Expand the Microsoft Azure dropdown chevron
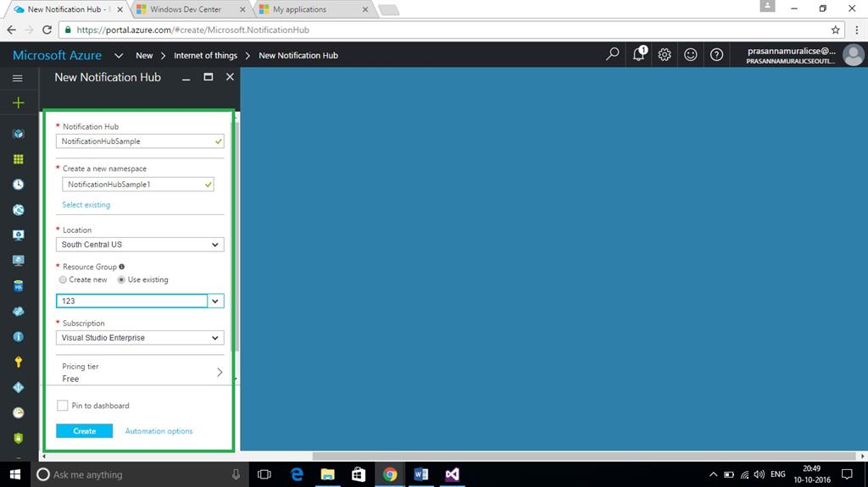 (x=119, y=55)
